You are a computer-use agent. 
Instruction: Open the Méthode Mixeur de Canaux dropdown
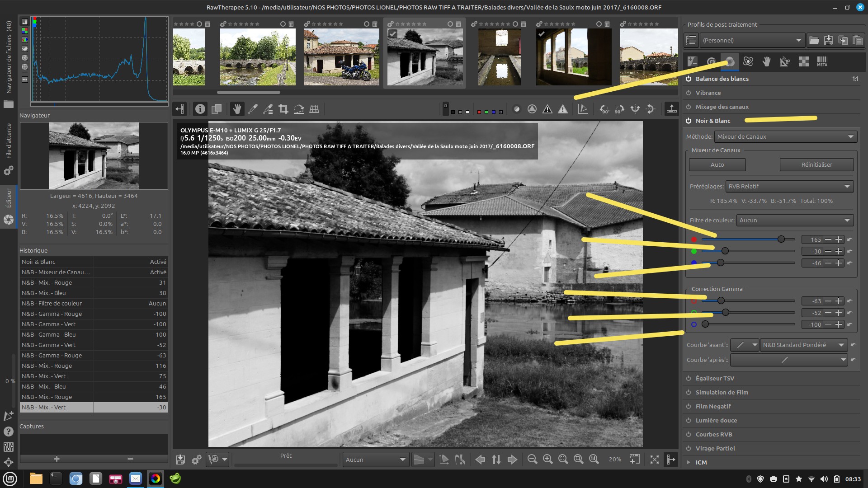tap(785, 136)
